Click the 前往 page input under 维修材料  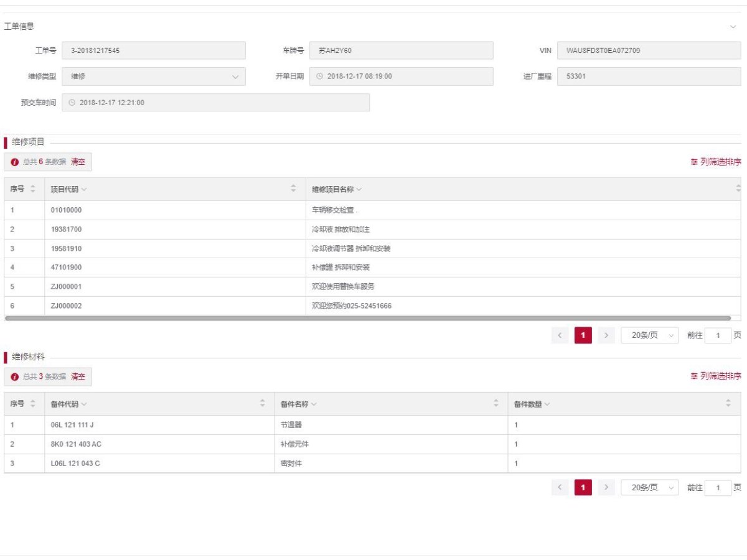tap(718, 488)
